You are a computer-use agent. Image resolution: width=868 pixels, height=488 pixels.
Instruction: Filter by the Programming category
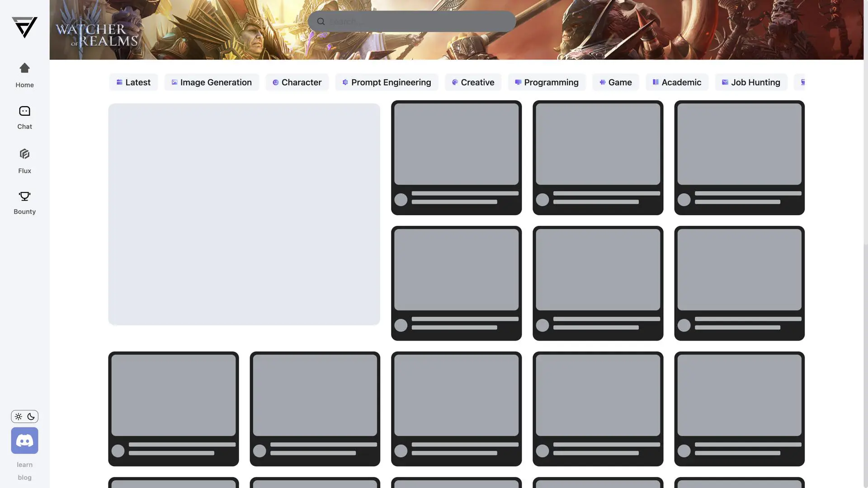pos(547,82)
